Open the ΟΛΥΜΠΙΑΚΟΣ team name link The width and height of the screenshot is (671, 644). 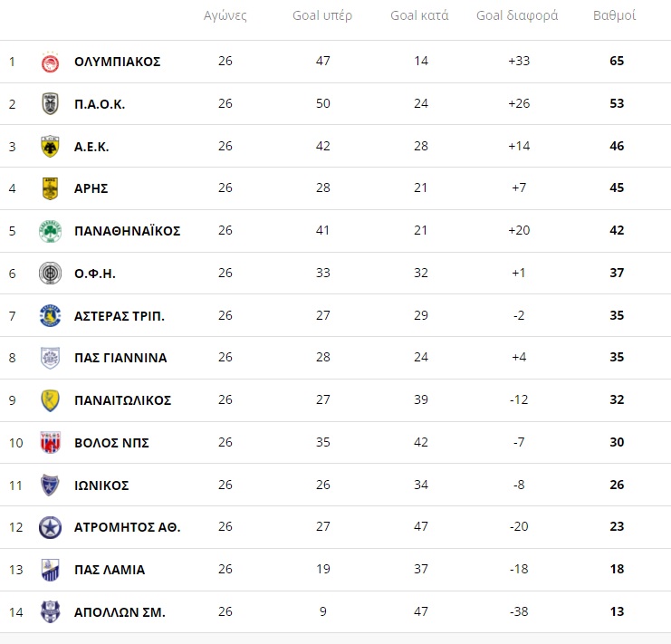pos(117,62)
